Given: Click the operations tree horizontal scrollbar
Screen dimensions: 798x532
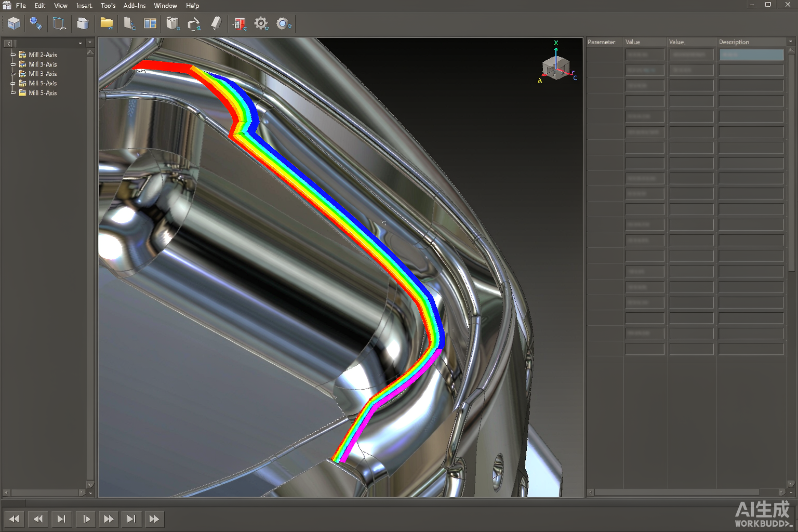Looking at the screenshot, I should tap(44, 492).
